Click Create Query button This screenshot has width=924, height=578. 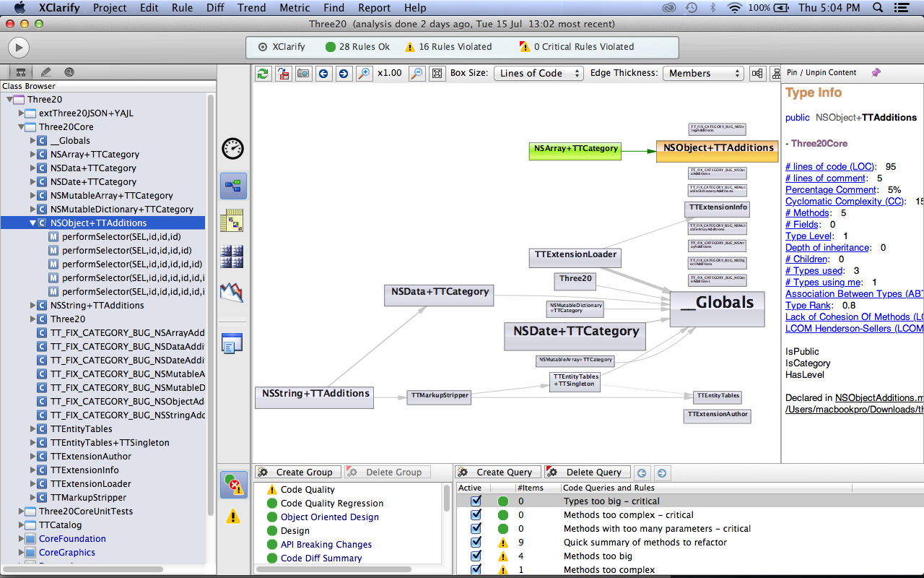point(497,473)
